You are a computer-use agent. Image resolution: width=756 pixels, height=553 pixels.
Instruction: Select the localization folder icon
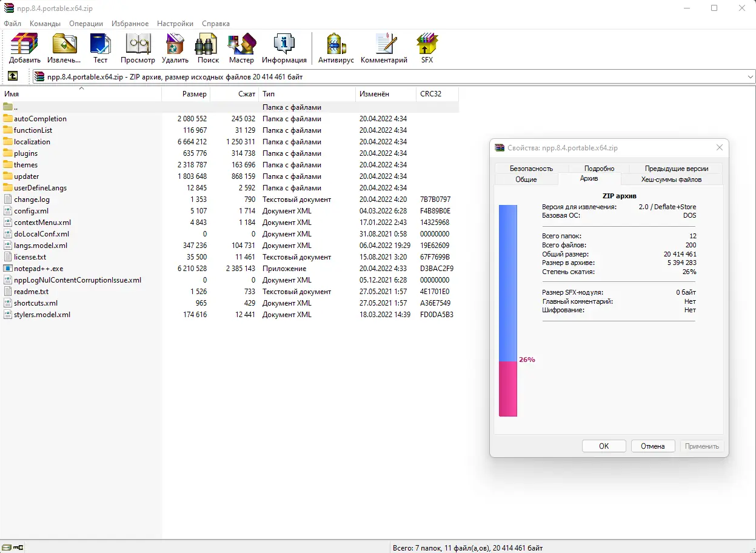point(8,142)
